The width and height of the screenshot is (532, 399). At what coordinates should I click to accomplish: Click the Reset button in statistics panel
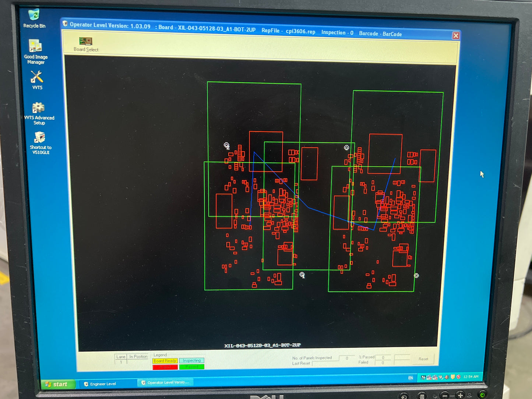(423, 359)
